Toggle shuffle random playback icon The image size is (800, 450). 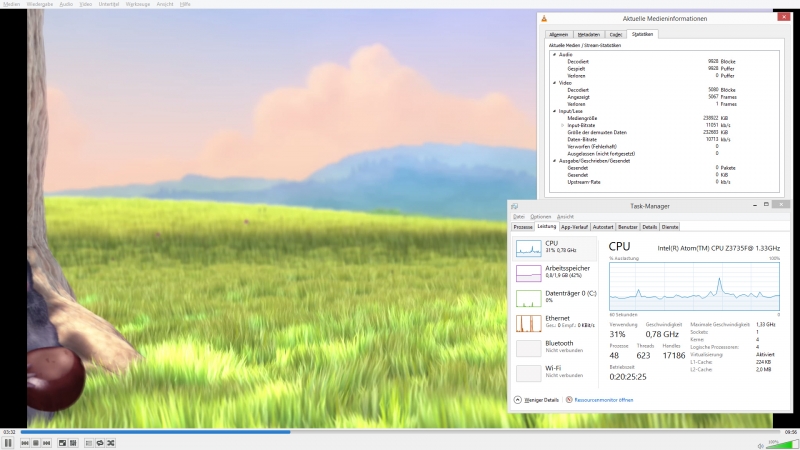click(x=111, y=443)
